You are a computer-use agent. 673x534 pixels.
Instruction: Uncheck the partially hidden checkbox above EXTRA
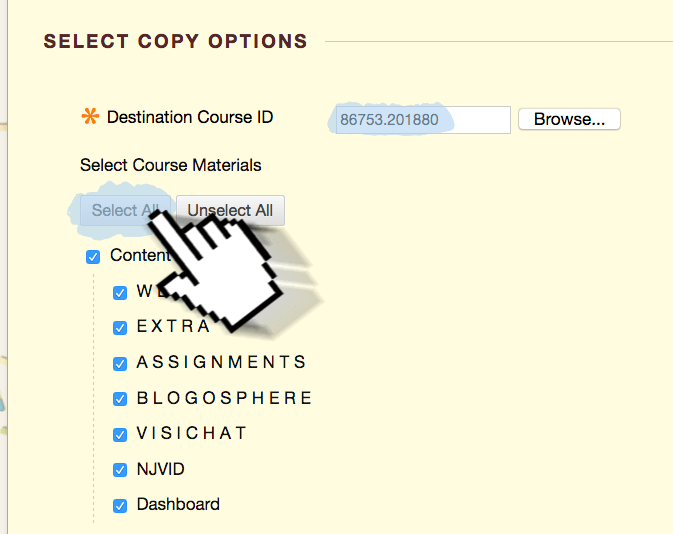pos(120,293)
